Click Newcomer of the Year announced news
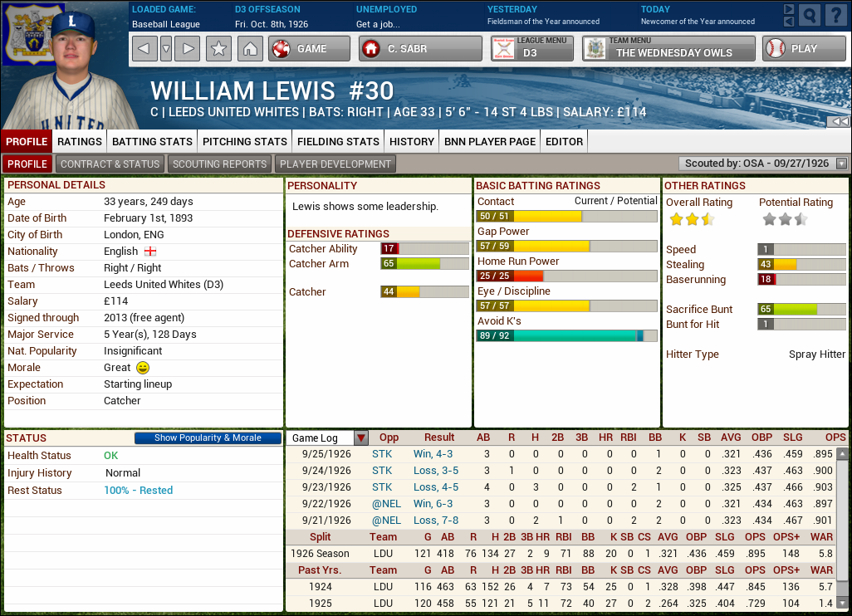Screen dimensions: 852x616 point(698,22)
